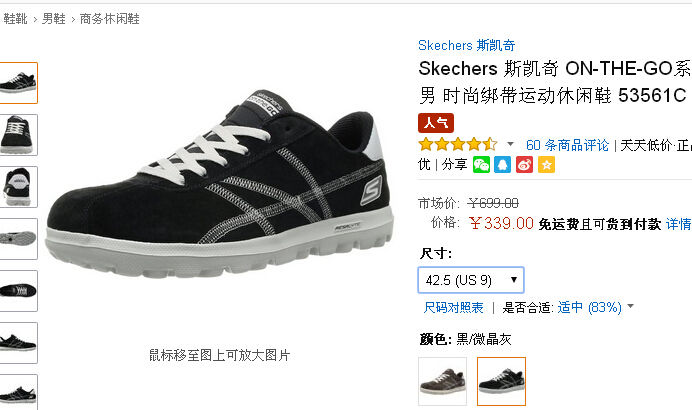Screen dimensions: 692x410
Task: Share product via WeChat icon
Action: pos(481,165)
